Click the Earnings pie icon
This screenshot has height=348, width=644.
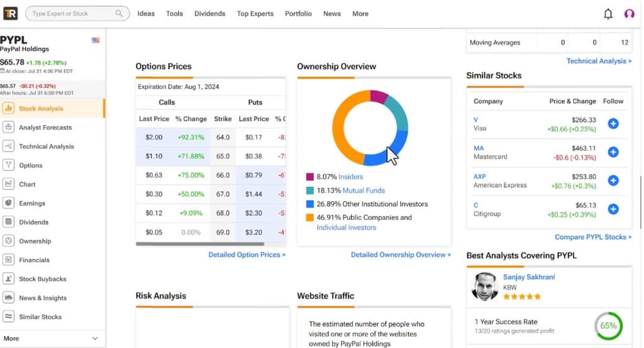(x=8, y=203)
